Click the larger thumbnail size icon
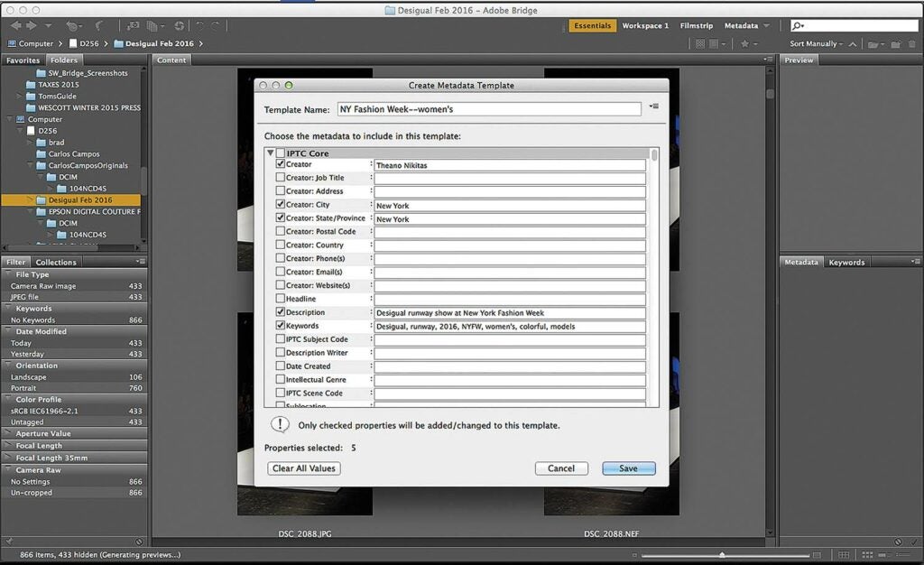The image size is (924, 565). 817,555
